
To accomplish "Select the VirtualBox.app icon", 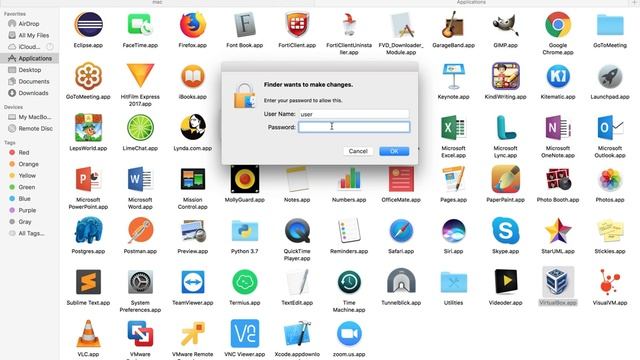I will [x=558, y=282].
